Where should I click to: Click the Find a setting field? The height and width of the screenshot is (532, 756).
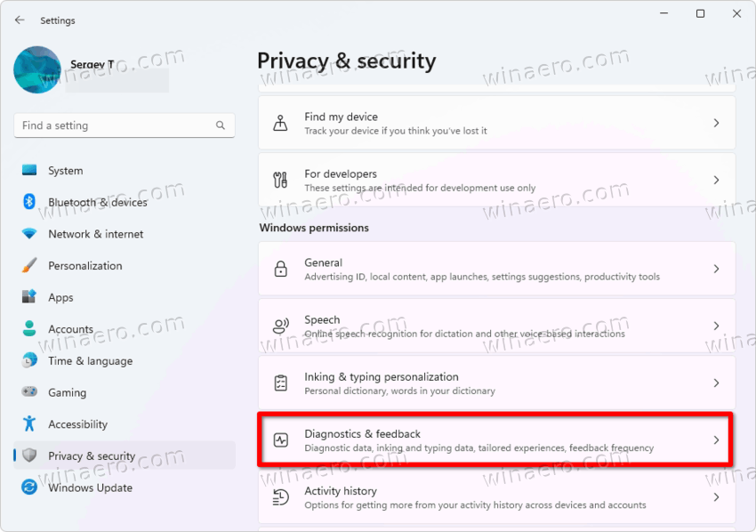pyautogui.click(x=125, y=125)
